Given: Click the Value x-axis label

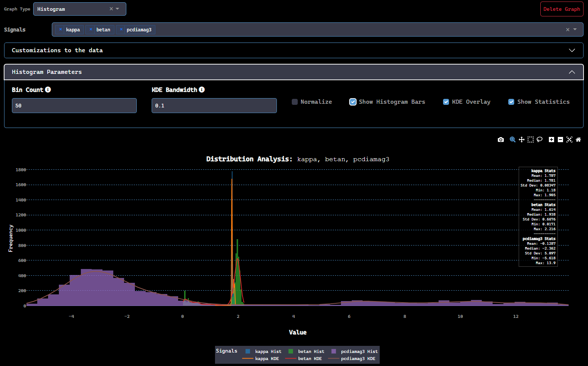Looking at the screenshot, I should tap(298, 332).
